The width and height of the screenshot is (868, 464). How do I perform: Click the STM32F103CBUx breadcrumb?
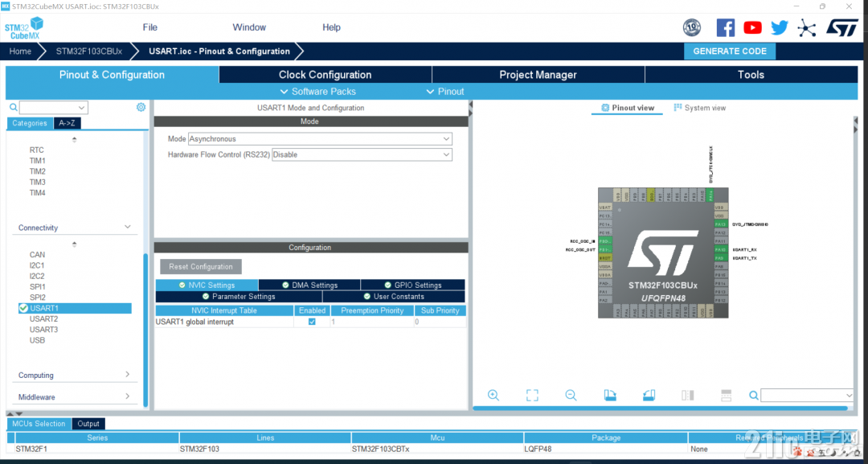click(88, 51)
